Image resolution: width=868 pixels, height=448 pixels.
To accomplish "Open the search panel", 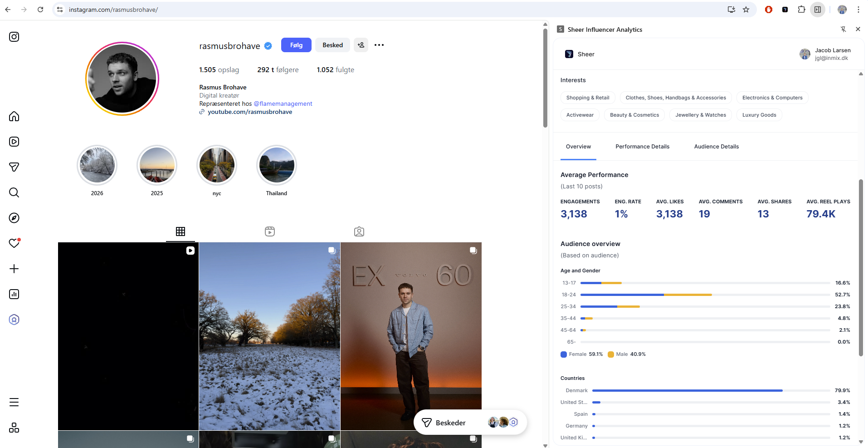I will pyautogui.click(x=14, y=192).
